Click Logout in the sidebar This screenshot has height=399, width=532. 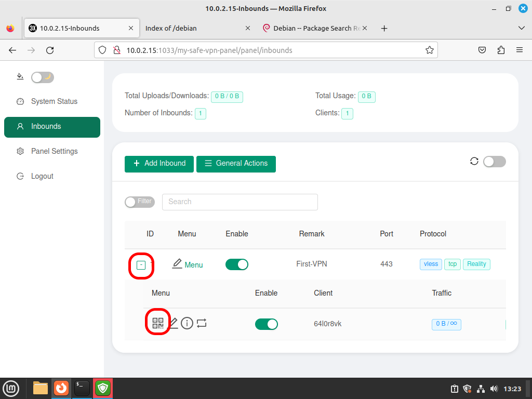[x=52, y=176]
